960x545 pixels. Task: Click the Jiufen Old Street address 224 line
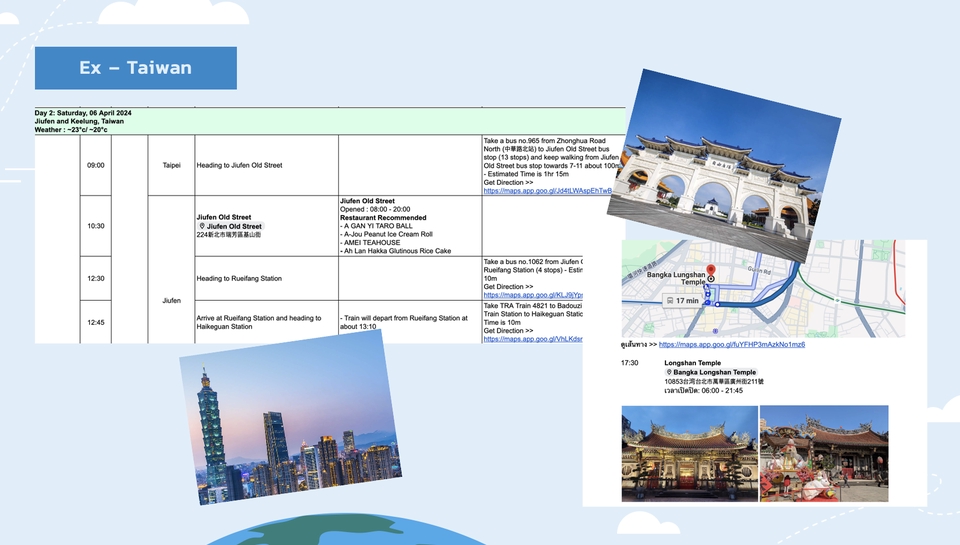pyautogui.click(x=229, y=235)
